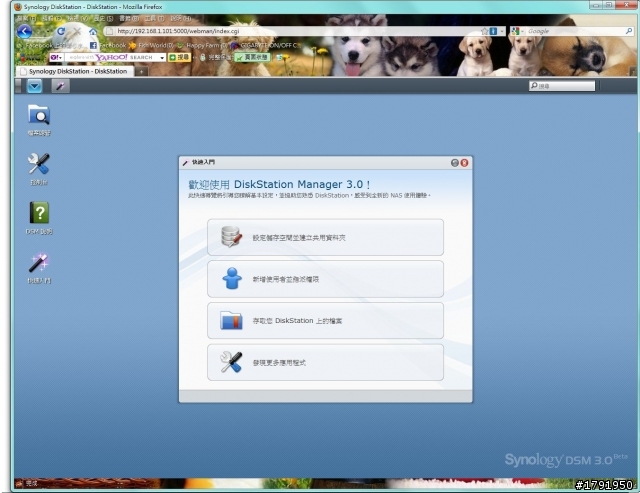Open GIGABYTE ON/OFF bookmark
Image resolution: width=640 pixels, height=493 pixels.
tap(265, 45)
